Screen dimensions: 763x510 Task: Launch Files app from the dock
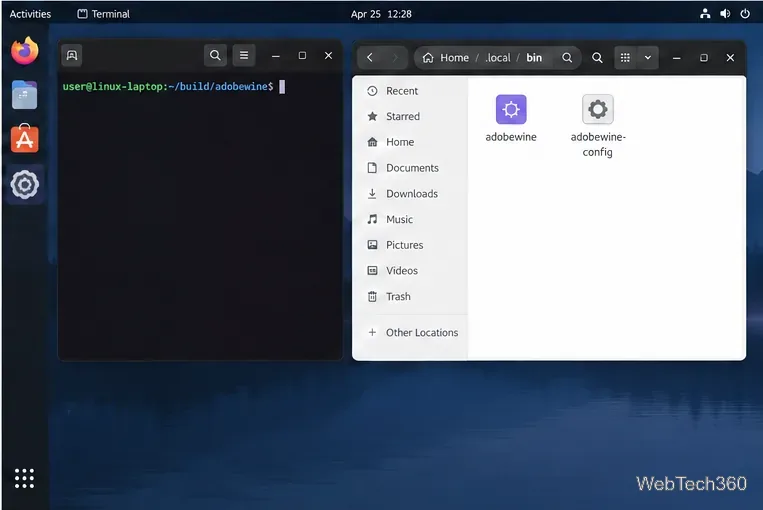pyautogui.click(x=24, y=95)
